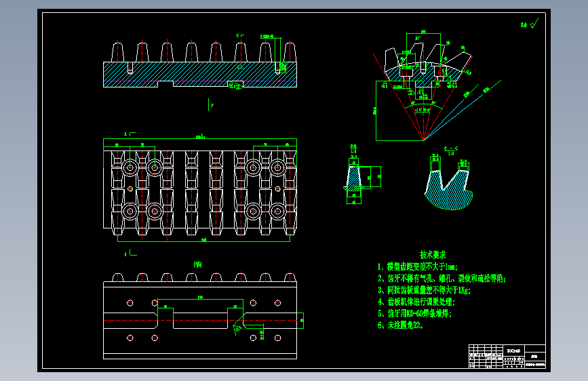Click the C-C section view label
Image resolution: width=588 pixels, height=381 pixels.
click(451, 151)
